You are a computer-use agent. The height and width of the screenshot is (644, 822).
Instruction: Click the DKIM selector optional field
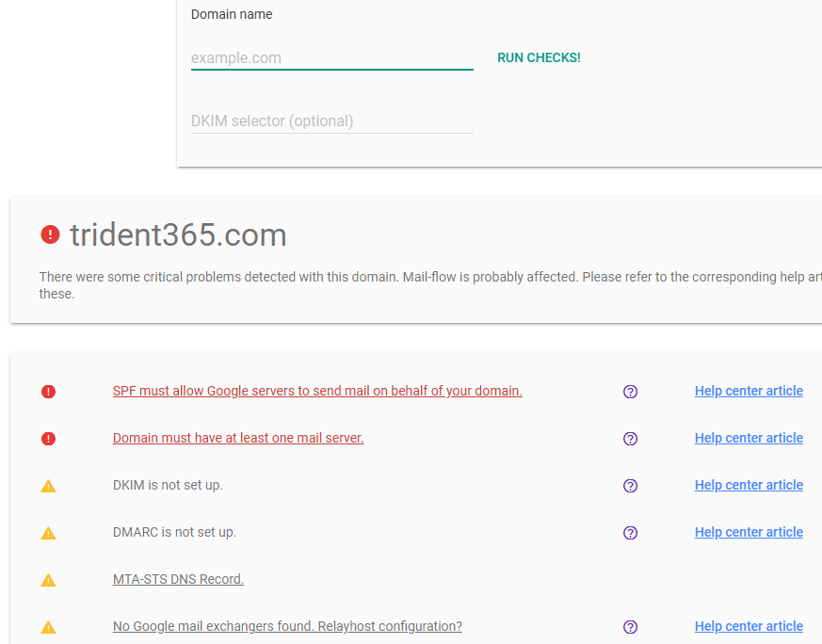pos(331,121)
